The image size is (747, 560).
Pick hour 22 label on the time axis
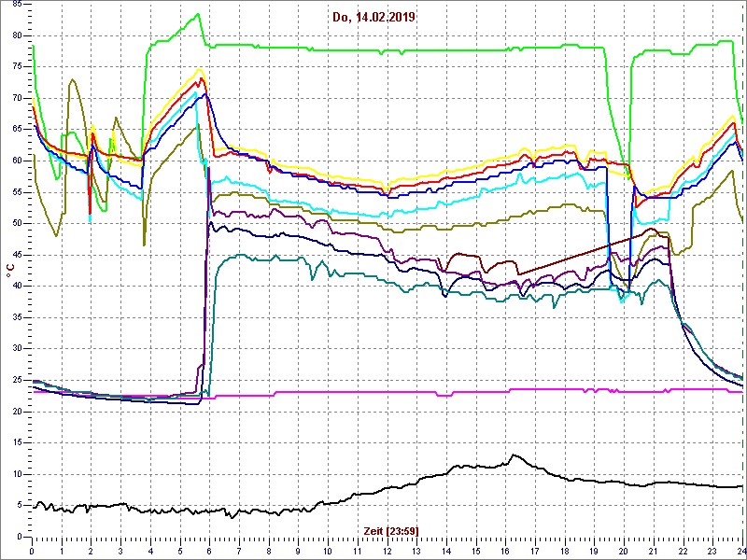click(684, 550)
